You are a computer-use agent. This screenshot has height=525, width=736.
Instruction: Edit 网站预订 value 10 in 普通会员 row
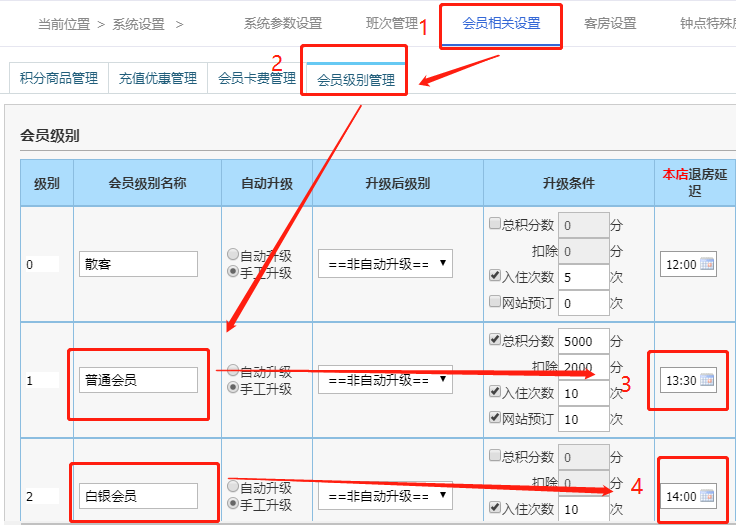(x=584, y=419)
